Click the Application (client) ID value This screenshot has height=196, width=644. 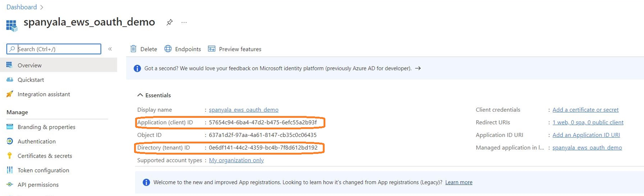click(263, 123)
